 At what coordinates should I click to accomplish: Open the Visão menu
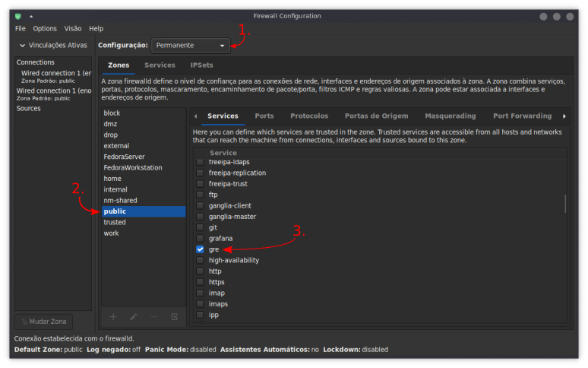pos(73,28)
